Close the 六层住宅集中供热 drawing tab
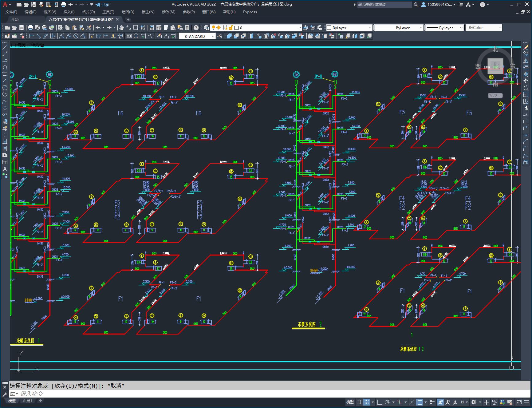 pos(117,19)
